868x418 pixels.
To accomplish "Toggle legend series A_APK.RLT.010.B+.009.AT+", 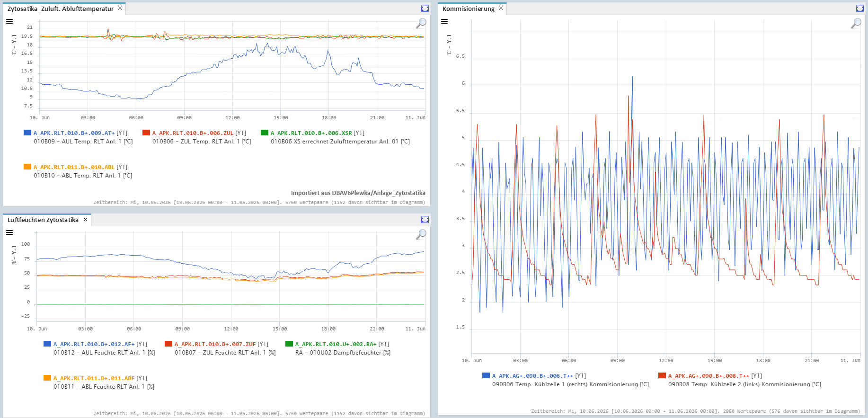I will pos(74,133).
